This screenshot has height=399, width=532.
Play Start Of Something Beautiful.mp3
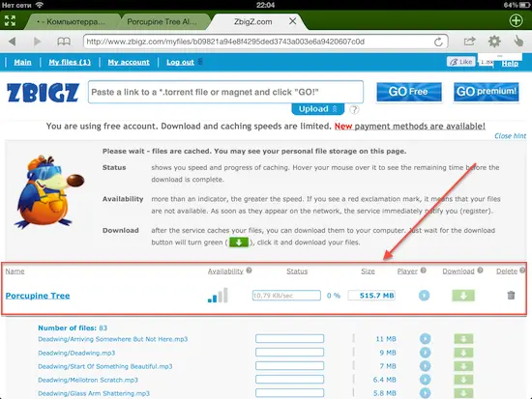(x=426, y=366)
